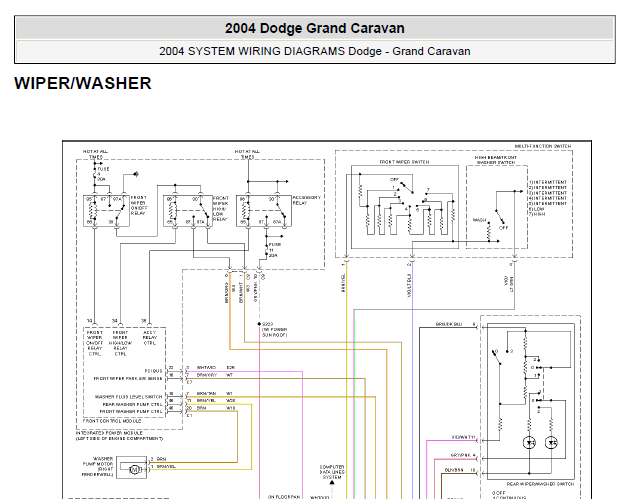Click FRONT WIPER ON/OFF RELAY CTRL label
640x499 pixels.
(x=95, y=343)
